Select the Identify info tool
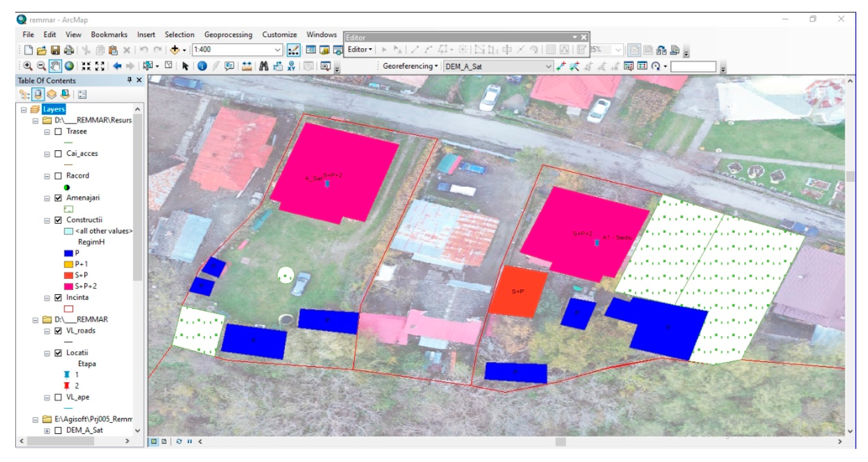 point(202,66)
